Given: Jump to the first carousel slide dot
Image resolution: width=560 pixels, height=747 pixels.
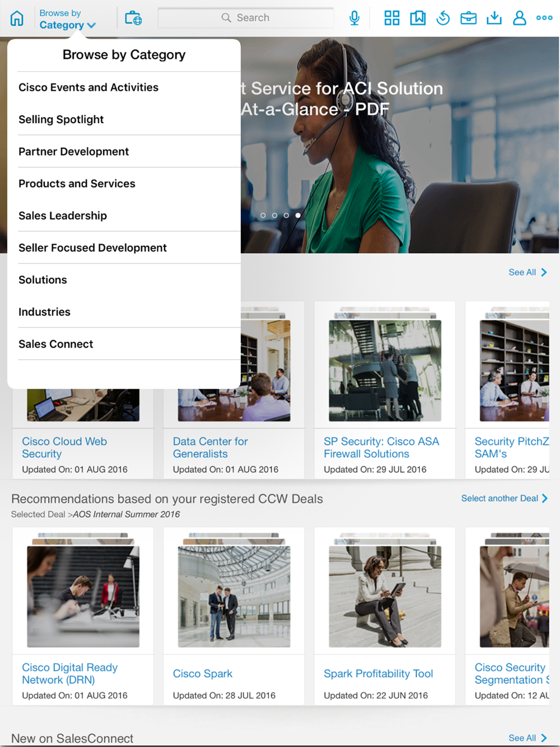Looking at the screenshot, I should [x=263, y=216].
